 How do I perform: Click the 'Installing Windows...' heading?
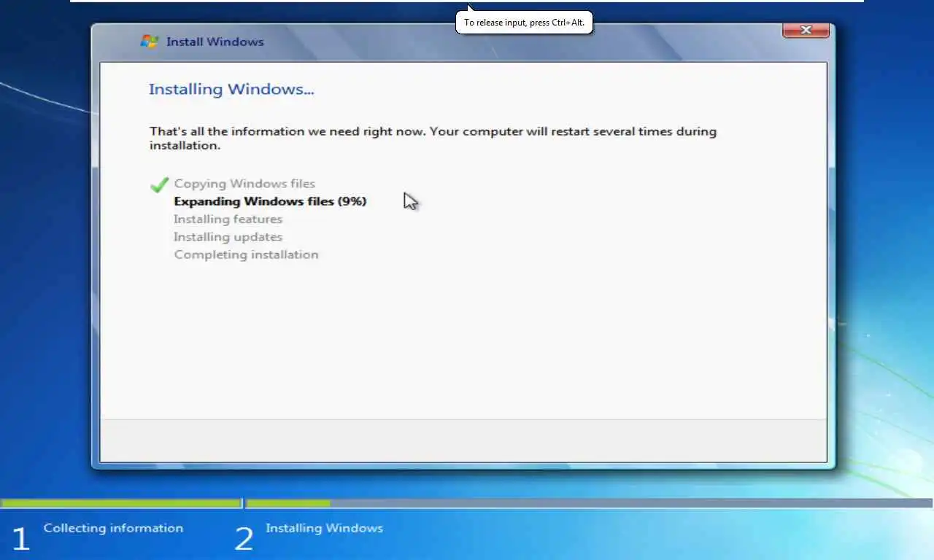[x=231, y=89]
